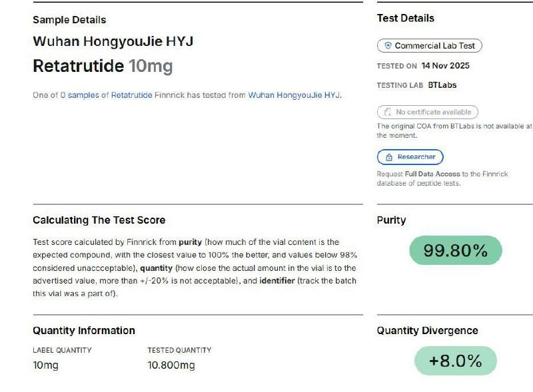The image size is (533, 392).
Task: Click the BTLabs testing lab name
Action: tap(442, 85)
